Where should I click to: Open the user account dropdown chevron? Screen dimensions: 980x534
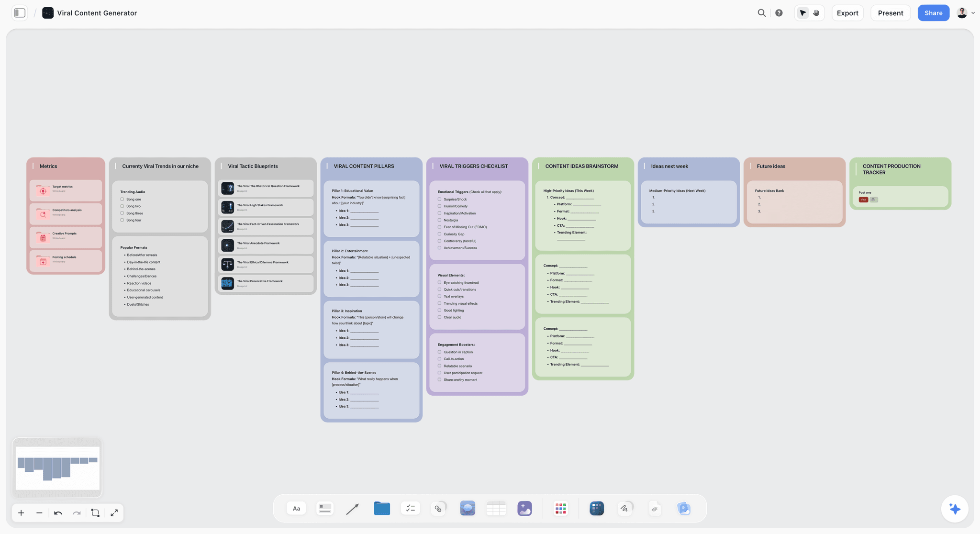click(973, 13)
